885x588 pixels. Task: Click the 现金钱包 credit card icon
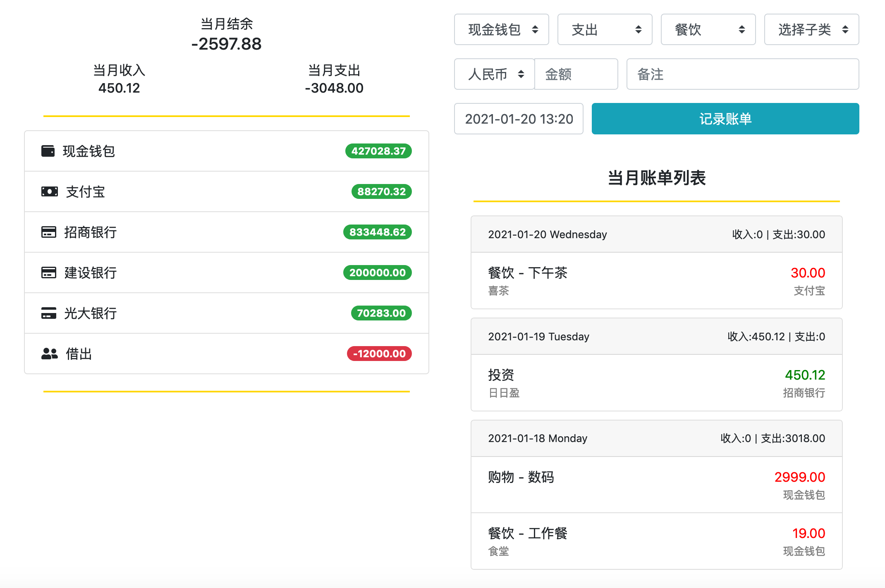[x=48, y=151]
